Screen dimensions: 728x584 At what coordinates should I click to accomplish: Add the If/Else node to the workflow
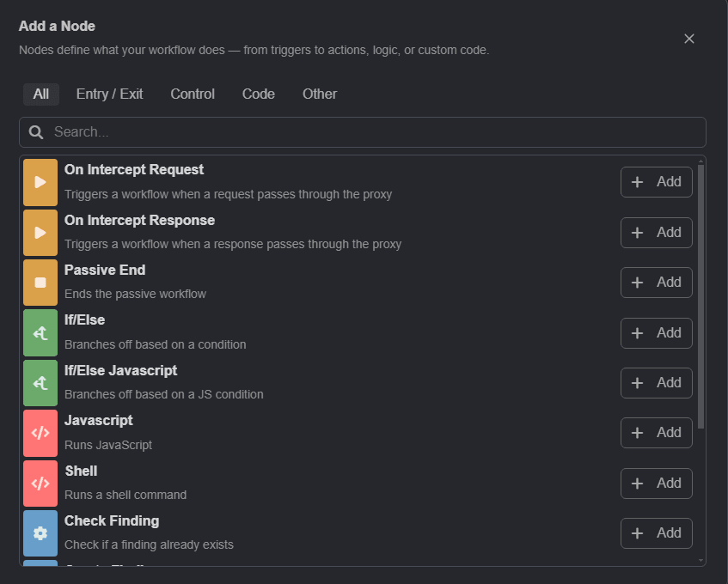[656, 332]
